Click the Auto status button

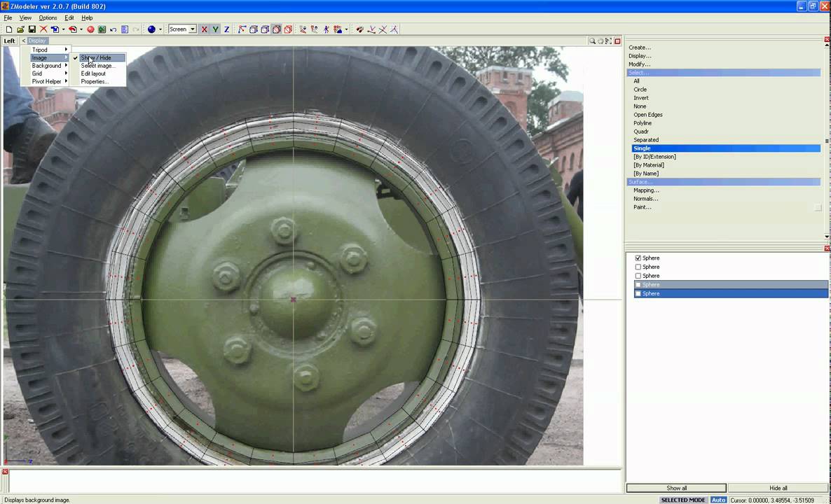(718, 500)
